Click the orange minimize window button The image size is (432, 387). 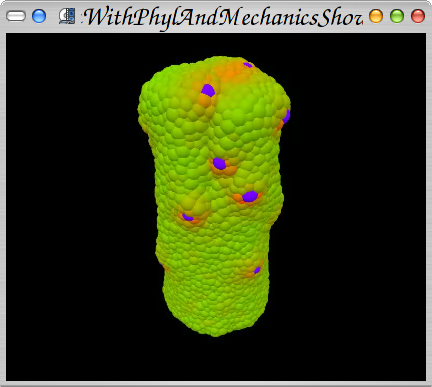click(376, 16)
